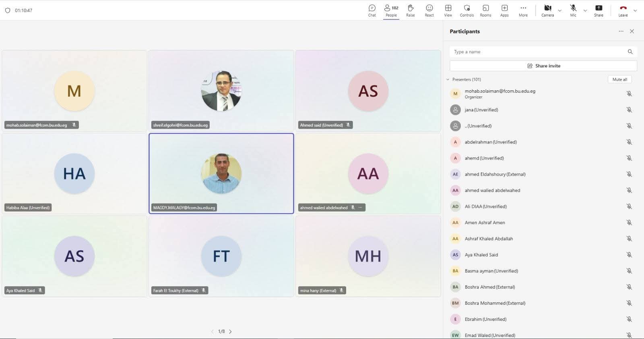
Task: Open the Mic options dropdown arrow
Action: (585, 10)
